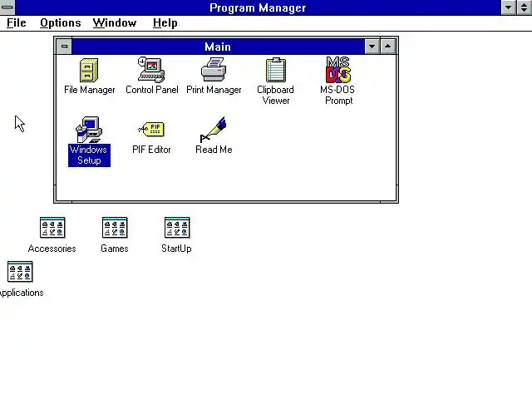
Task: Minimize the Main group window
Action: click(x=372, y=47)
